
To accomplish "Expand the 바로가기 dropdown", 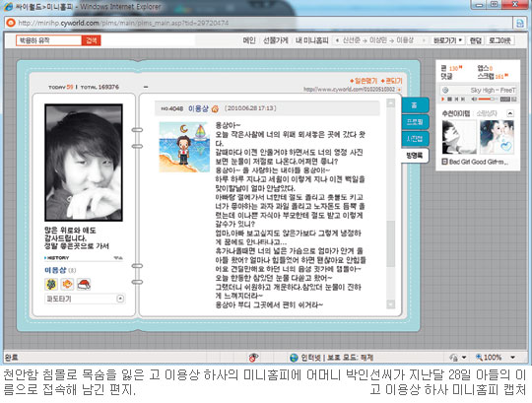I will click(x=447, y=40).
